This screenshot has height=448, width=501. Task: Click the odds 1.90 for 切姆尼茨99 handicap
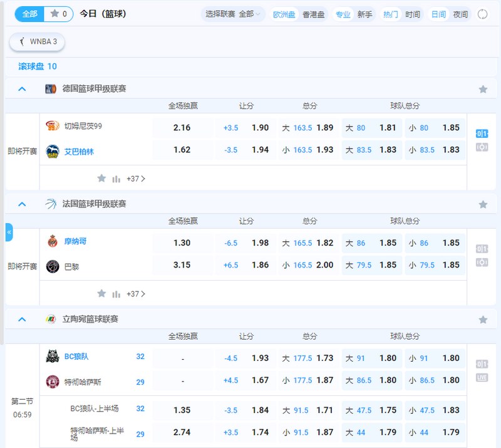coord(262,128)
